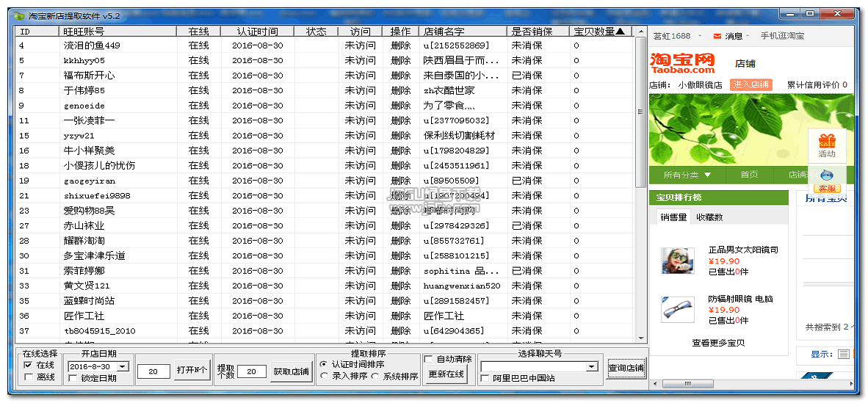Click 未访问 in the genoeide row

[x=360, y=105]
